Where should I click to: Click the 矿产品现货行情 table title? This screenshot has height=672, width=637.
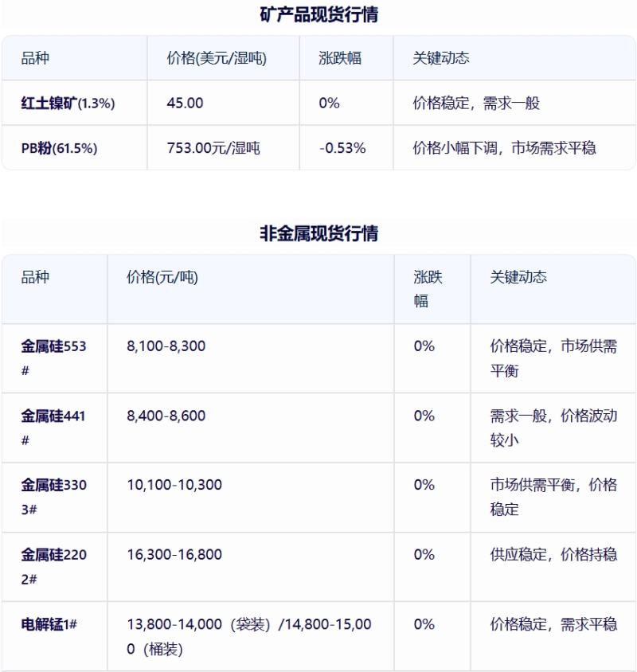click(x=319, y=14)
